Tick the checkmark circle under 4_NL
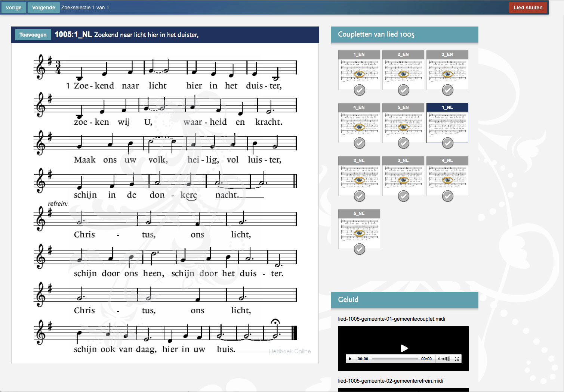564x392 pixels. pos(448,196)
